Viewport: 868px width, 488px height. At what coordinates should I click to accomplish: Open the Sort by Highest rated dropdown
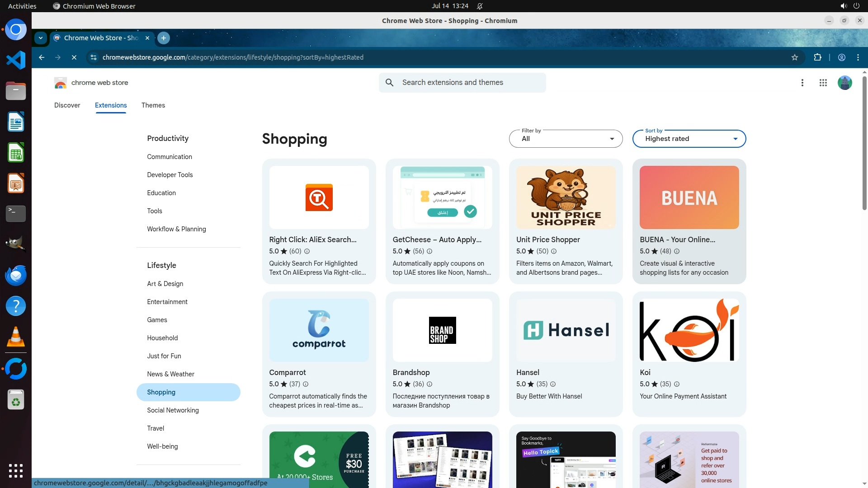689,139
